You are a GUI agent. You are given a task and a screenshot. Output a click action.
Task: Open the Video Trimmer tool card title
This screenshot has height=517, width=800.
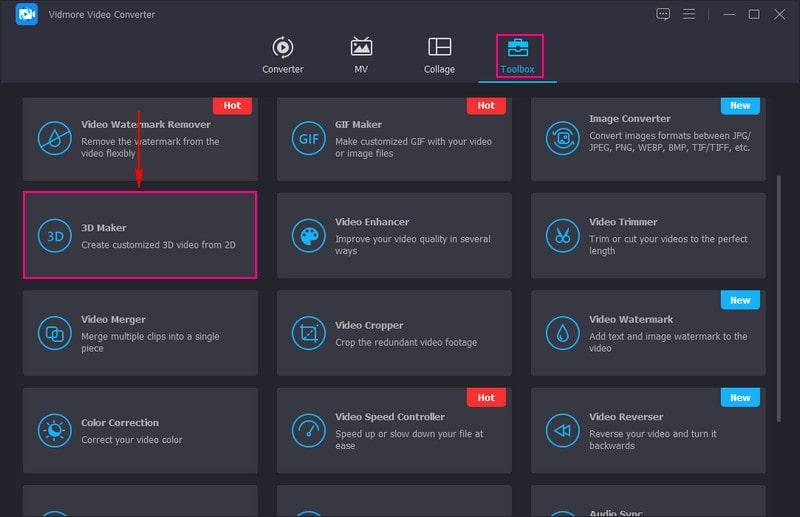[623, 222]
